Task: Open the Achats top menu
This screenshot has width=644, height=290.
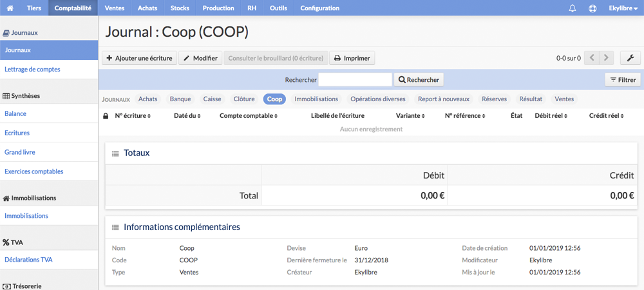Action: click(147, 8)
